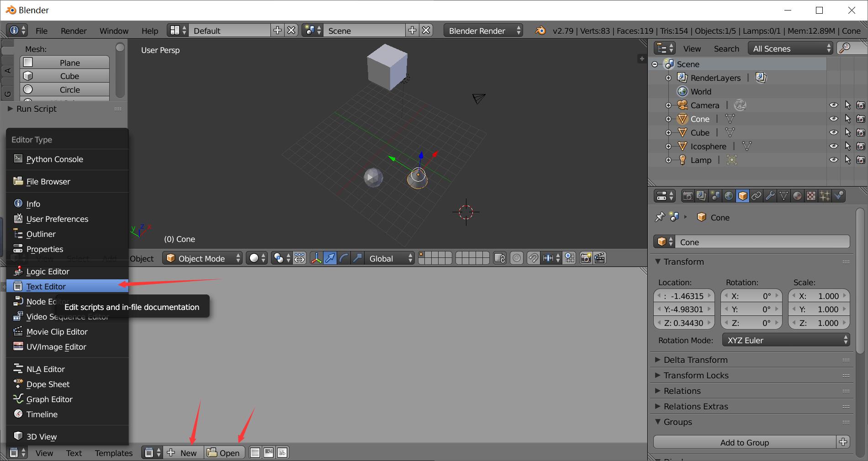868x461 pixels.
Task: Select the scale manipulator icon
Action: point(357,258)
